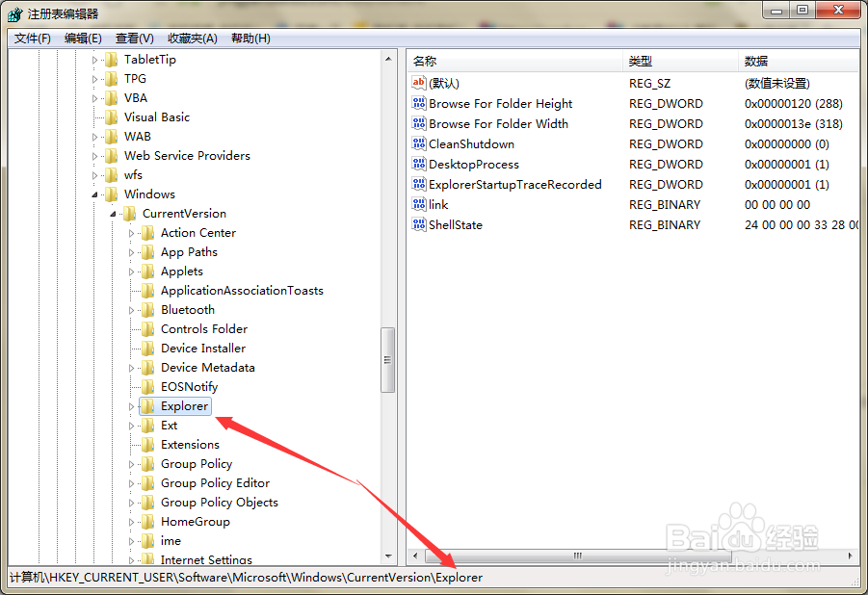Viewport: 868px width, 595px height.
Task: Select the TabletTip folder icon
Action: [x=111, y=60]
